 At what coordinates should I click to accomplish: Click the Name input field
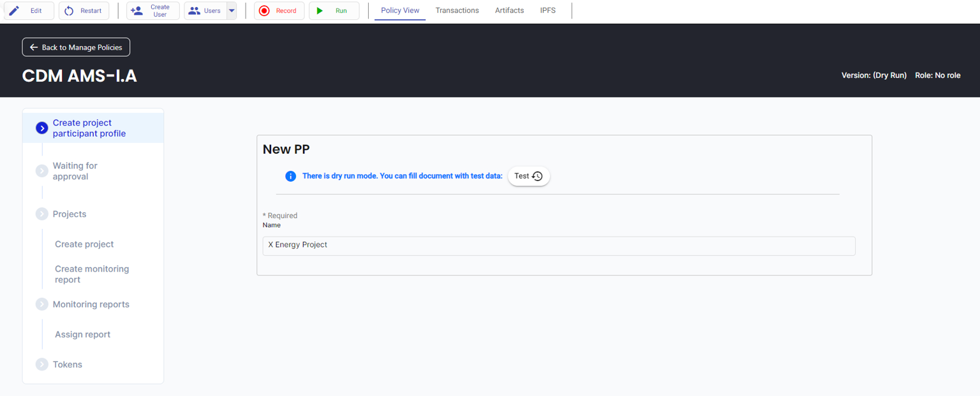[558, 246]
